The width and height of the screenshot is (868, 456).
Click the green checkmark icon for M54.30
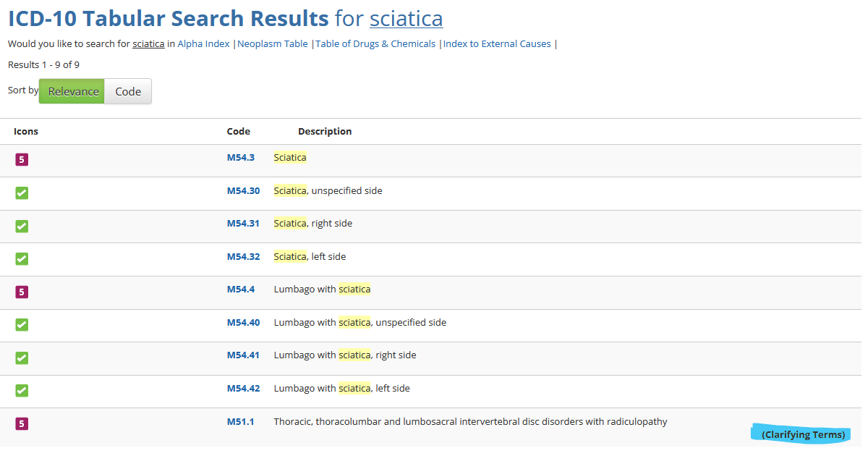[x=22, y=193]
